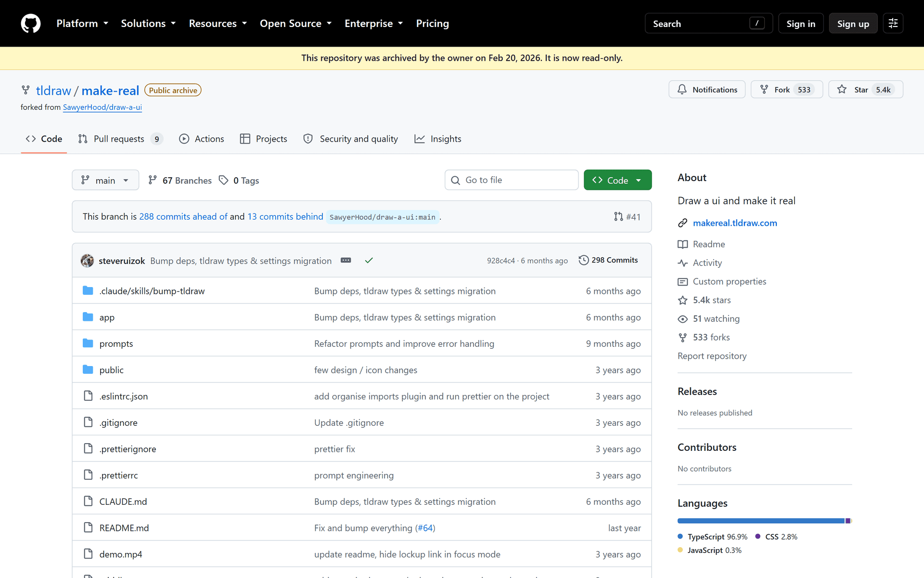Open the #64 pull request link

[425, 528]
